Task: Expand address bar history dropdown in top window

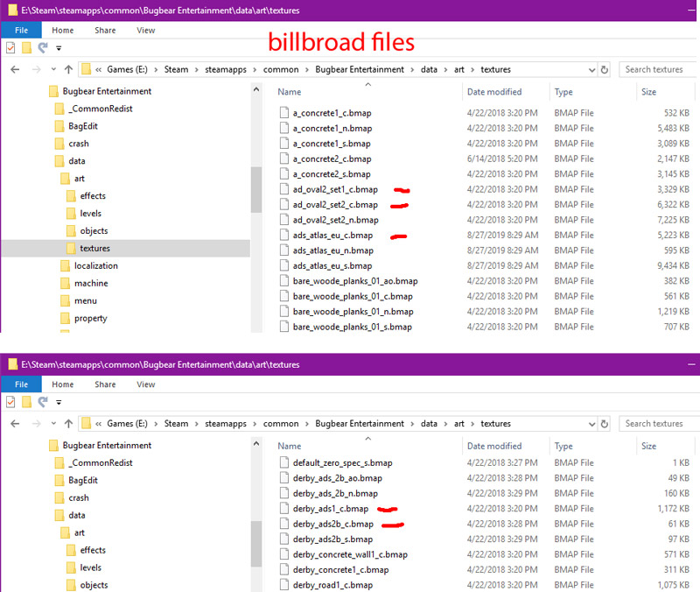Action: tap(592, 70)
